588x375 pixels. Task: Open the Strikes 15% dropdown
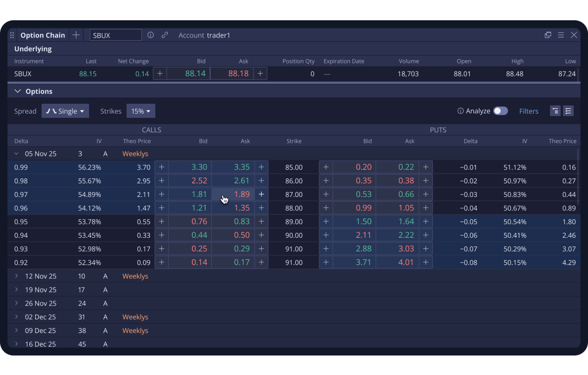click(x=141, y=111)
